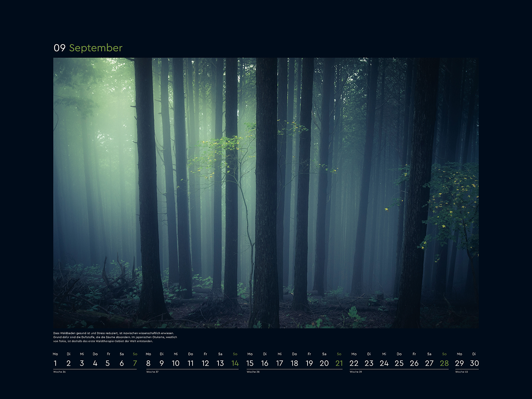
Task: Choose Saturday the 13th
Action: [220, 363]
